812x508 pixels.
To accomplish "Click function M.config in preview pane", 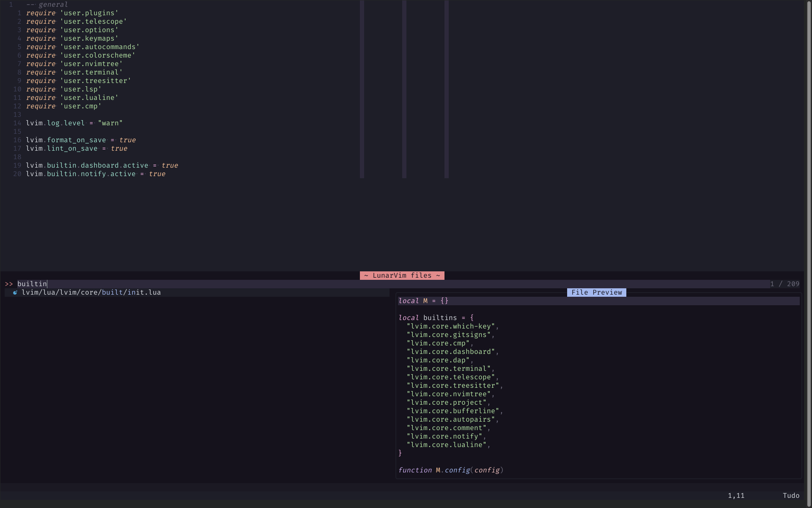I will tap(450, 470).
